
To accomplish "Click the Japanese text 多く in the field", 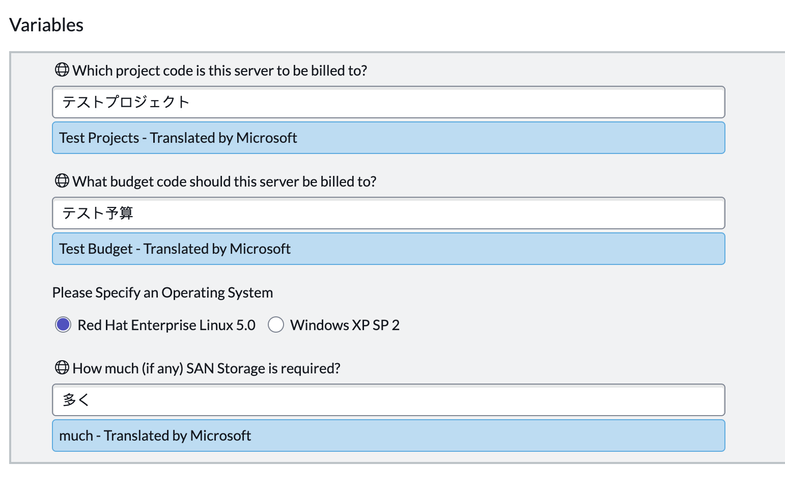I will click(x=76, y=400).
